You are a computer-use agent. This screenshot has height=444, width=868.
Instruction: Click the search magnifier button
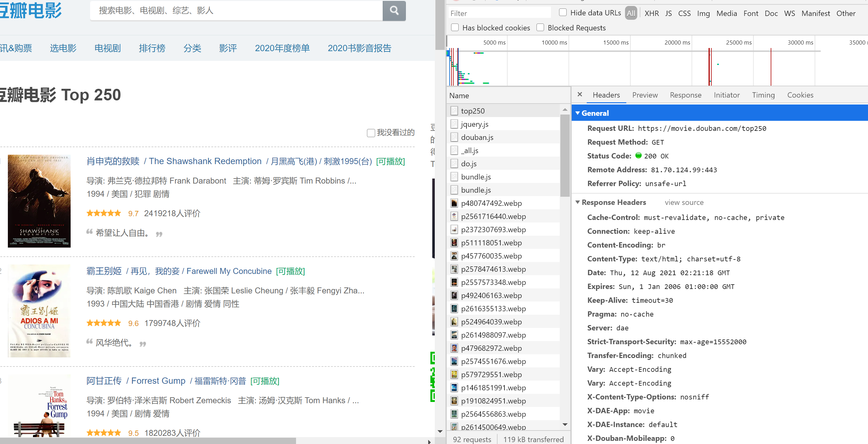tap(394, 11)
